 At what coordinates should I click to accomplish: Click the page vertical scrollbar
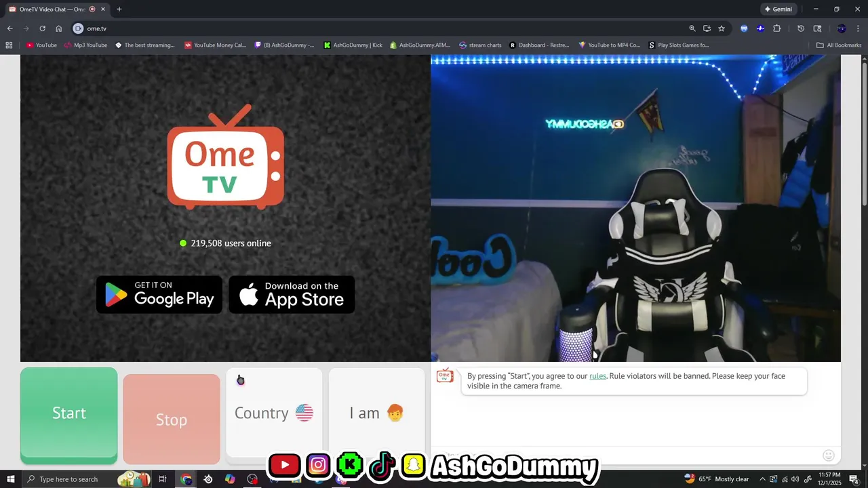click(x=864, y=136)
